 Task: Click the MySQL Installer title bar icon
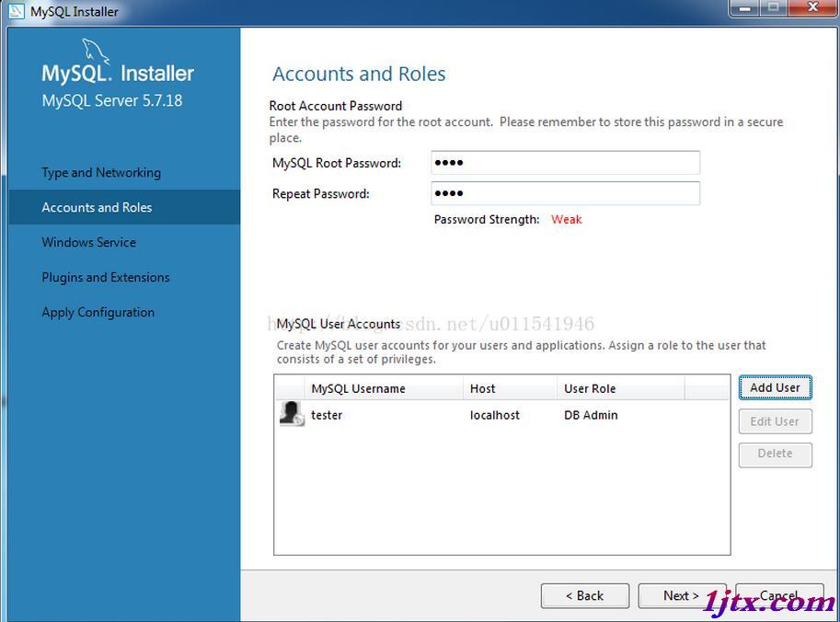(16, 11)
